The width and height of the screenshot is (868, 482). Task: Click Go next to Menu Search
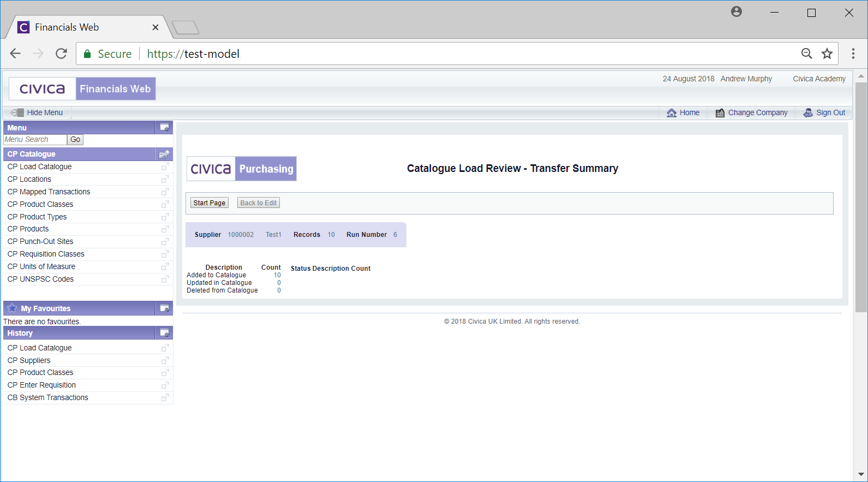tap(75, 140)
